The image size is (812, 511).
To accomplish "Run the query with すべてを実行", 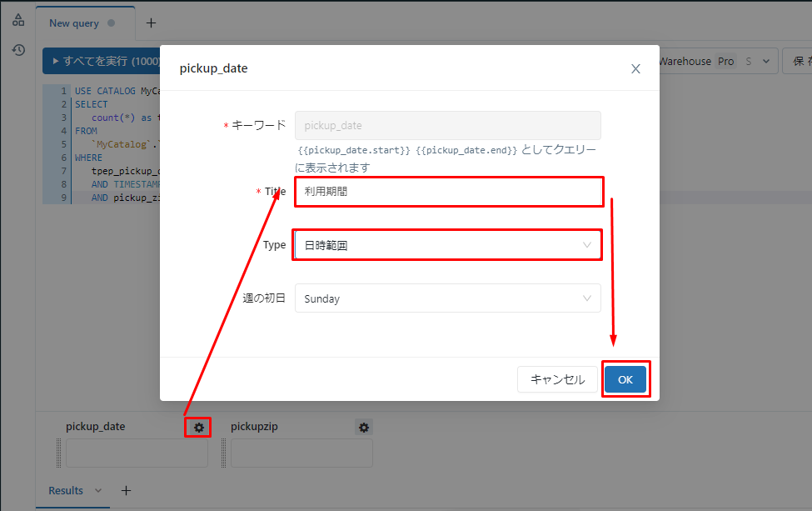I will pos(102,61).
